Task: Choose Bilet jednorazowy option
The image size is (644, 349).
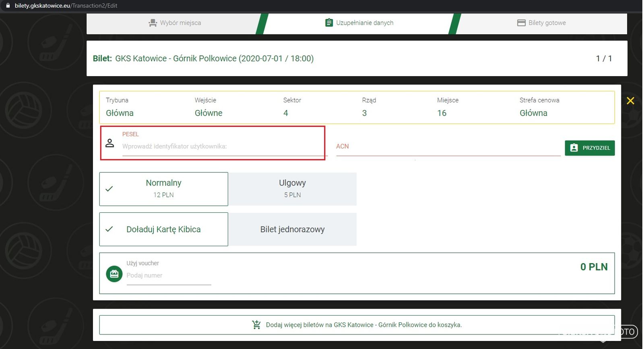Action: (293, 229)
